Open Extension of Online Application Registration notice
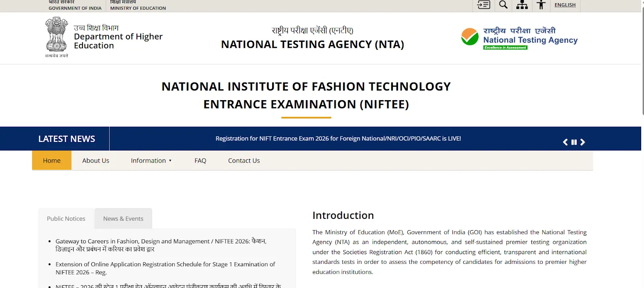 click(x=165, y=268)
